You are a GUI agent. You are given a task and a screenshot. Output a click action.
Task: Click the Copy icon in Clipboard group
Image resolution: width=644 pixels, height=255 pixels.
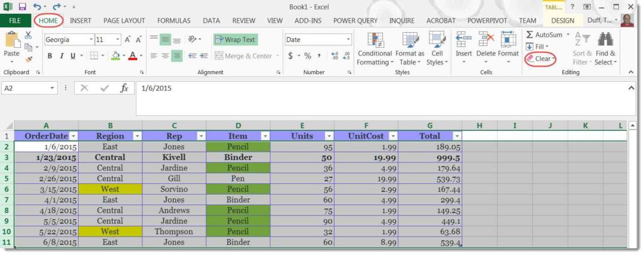coord(28,47)
